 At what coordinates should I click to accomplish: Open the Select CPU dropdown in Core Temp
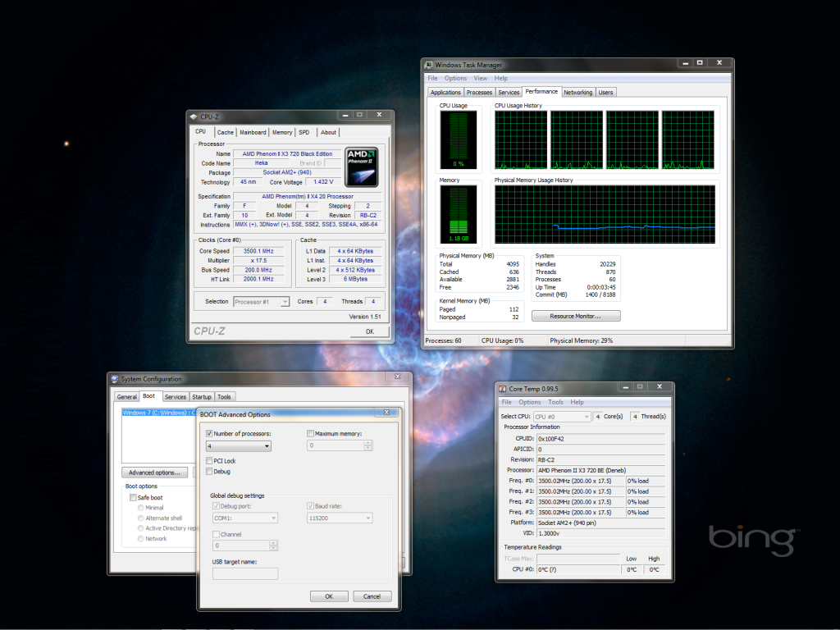562,416
